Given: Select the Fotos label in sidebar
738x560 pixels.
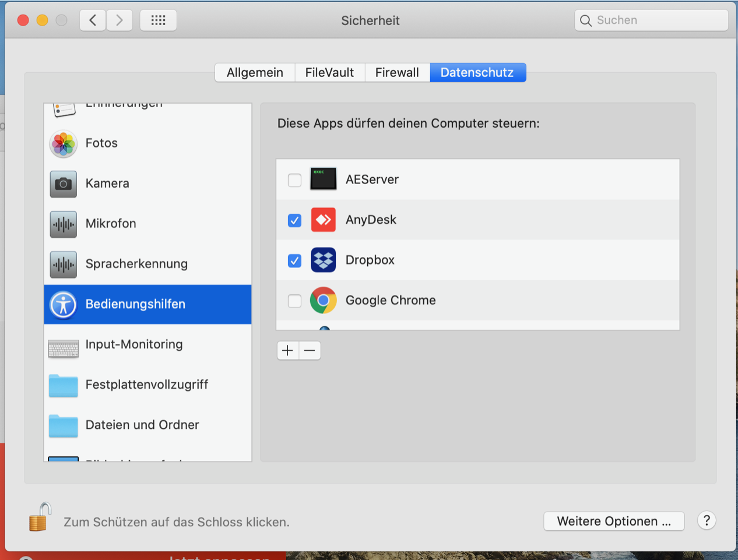Looking at the screenshot, I should tap(101, 143).
